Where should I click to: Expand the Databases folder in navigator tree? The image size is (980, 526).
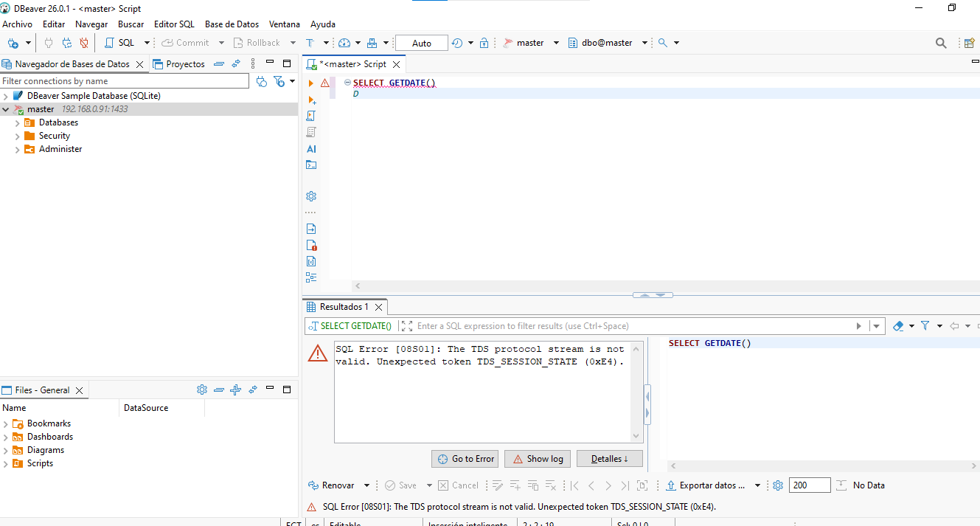coord(18,123)
